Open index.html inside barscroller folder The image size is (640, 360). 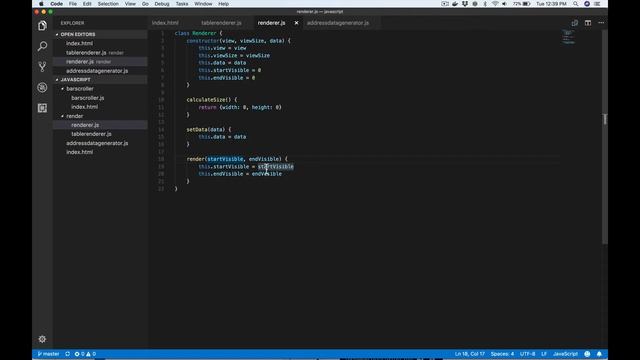pos(84,107)
